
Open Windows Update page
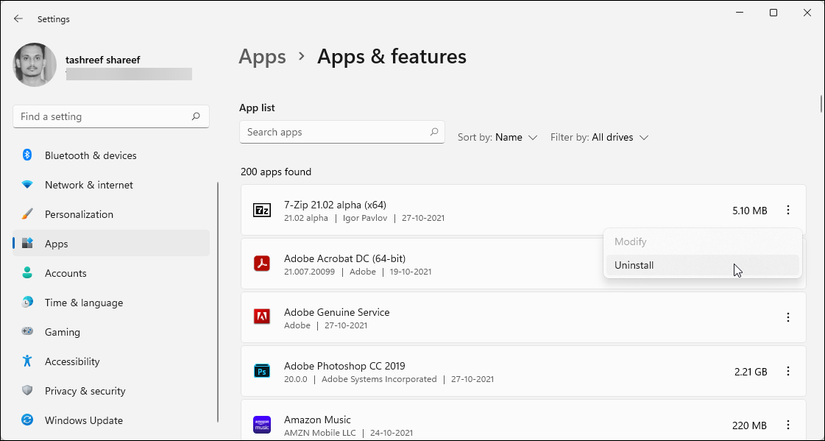83,421
